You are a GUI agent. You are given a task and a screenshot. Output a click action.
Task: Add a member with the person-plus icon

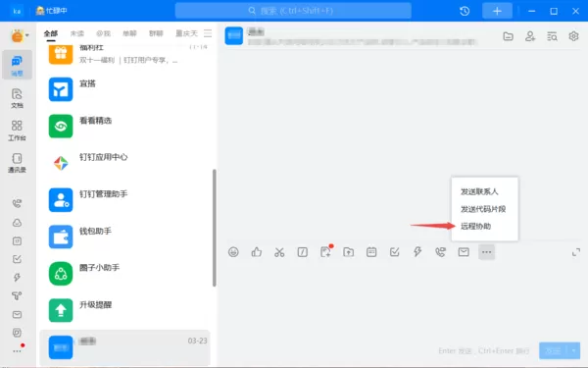pos(530,36)
